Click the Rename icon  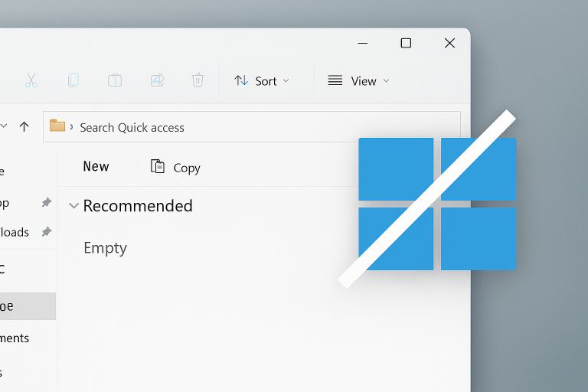point(158,80)
